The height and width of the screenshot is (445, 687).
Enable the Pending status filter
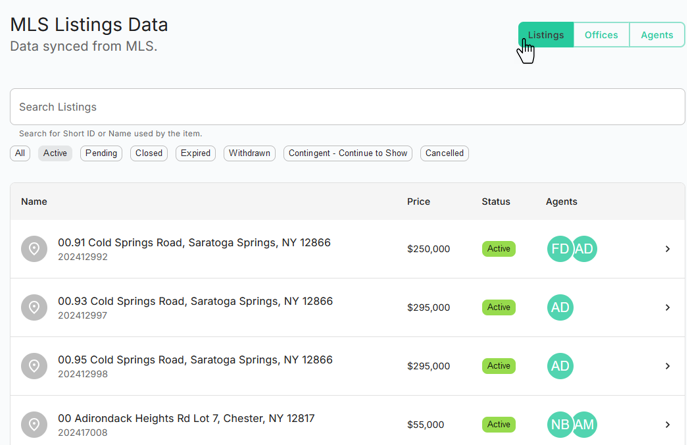101,153
